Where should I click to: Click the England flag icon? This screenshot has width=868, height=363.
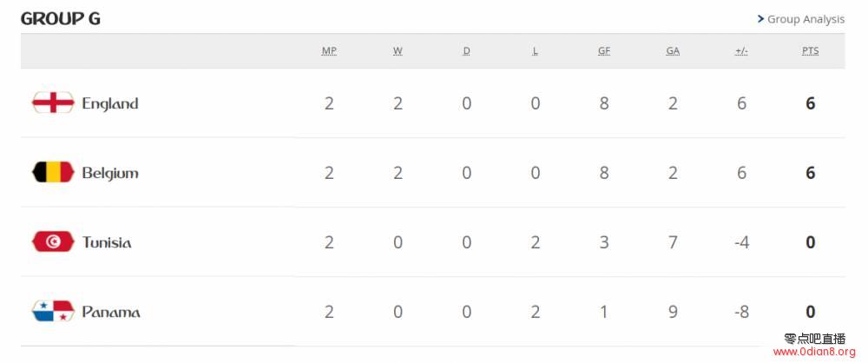pos(53,102)
